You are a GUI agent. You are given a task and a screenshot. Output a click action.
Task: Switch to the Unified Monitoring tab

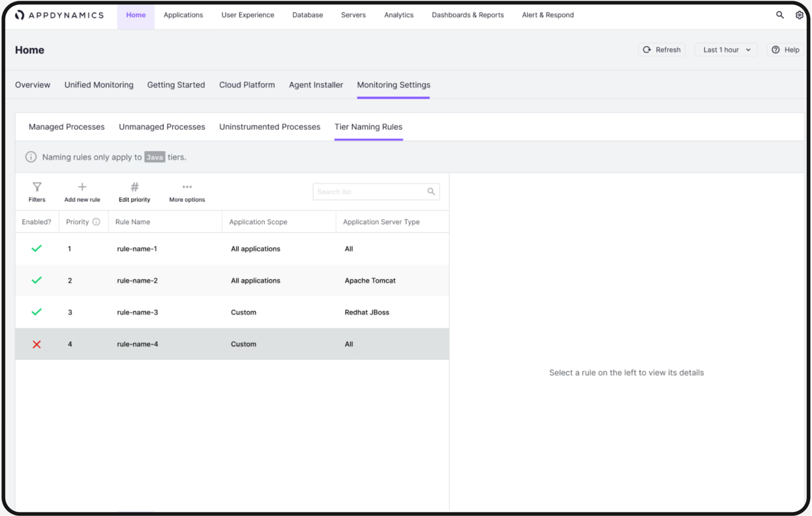[99, 85]
